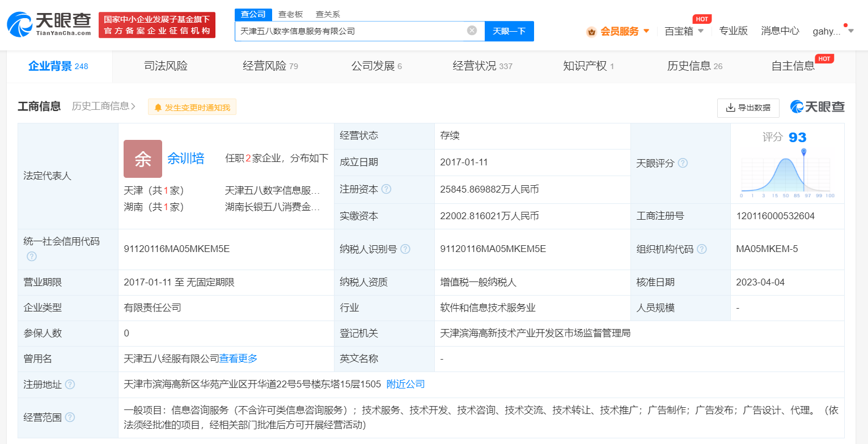Click the 余 avatar of the legal representative

pos(143,159)
